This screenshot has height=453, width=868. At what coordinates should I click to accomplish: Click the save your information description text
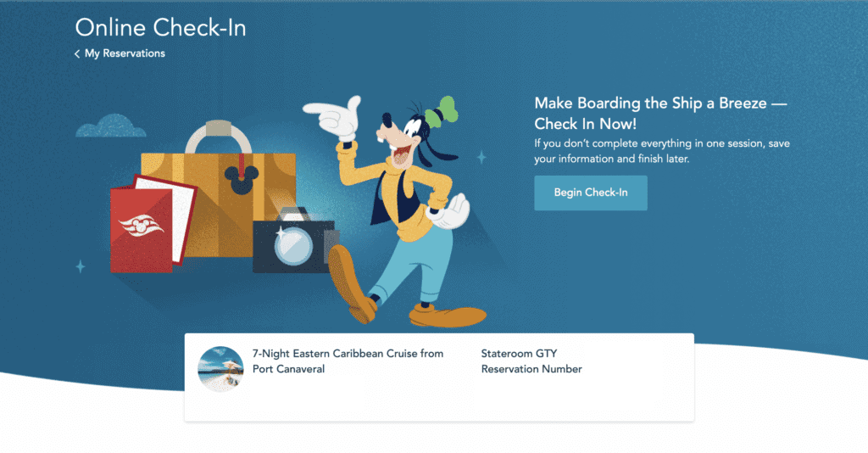pos(661,151)
